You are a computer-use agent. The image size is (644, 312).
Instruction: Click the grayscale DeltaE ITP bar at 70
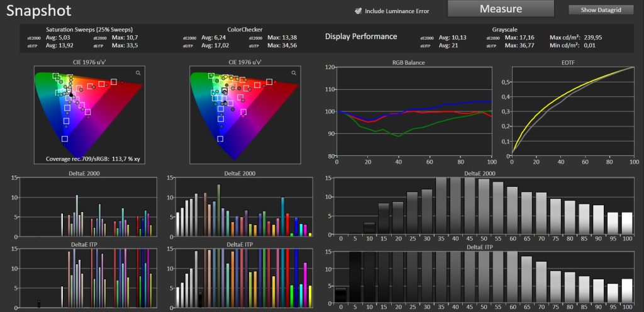tap(541, 282)
